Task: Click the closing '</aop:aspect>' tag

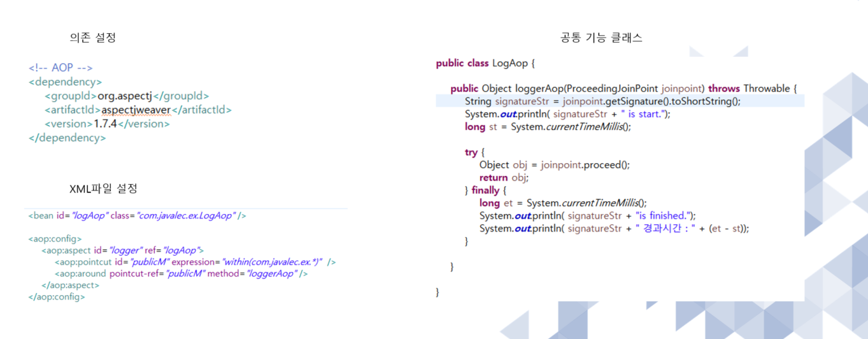Action: [70, 285]
